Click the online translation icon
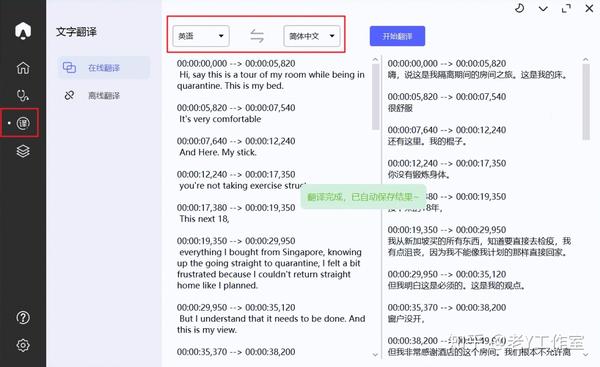 69,68
